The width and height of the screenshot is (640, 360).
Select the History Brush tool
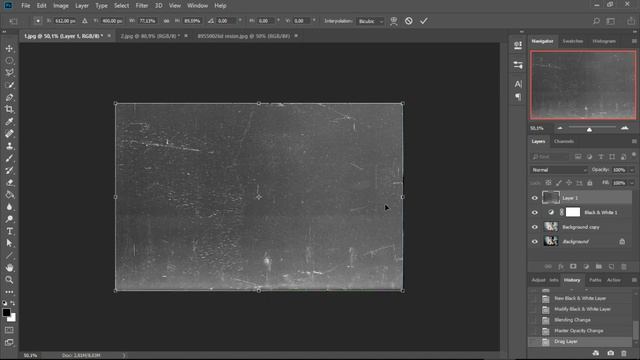pyautogui.click(x=9, y=171)
